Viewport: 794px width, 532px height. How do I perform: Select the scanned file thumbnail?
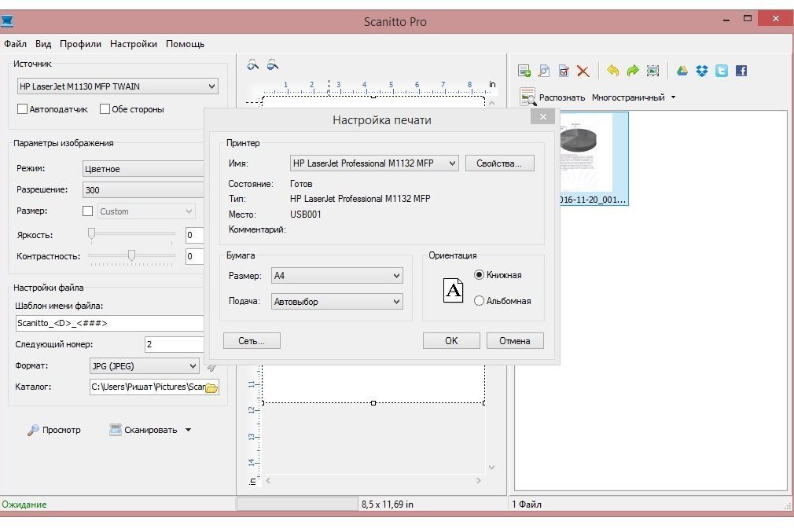coord(594,159)
